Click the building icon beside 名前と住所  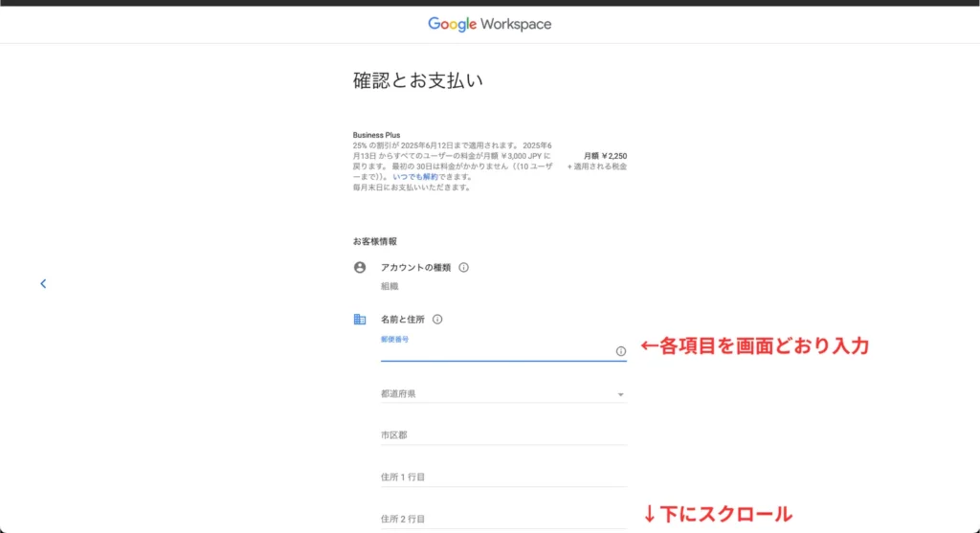coord(360,320)
